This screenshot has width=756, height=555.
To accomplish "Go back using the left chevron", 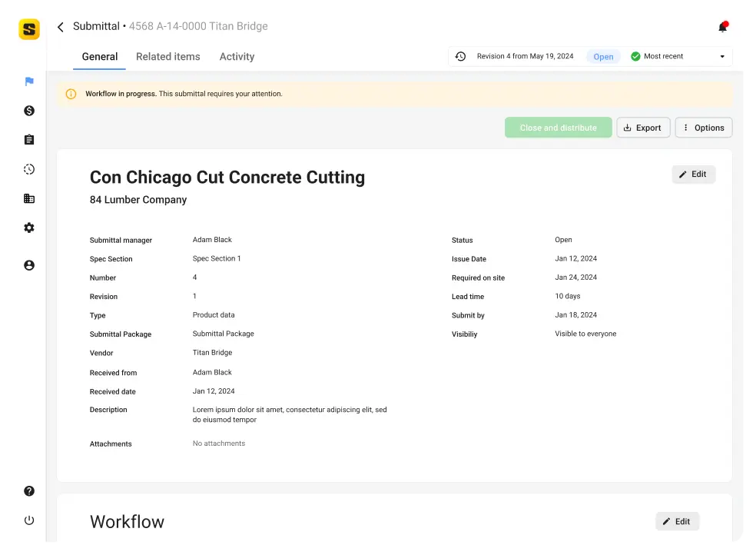I will (61, 27).
